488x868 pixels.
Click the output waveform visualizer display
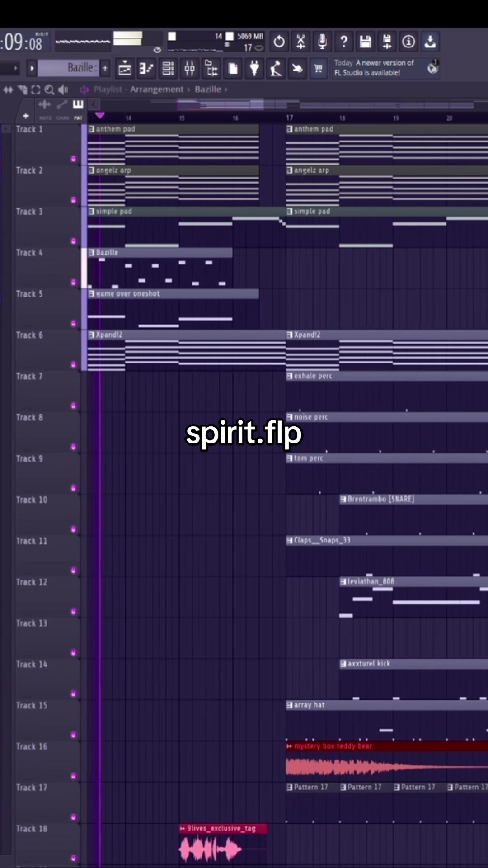[x=83, y=42]
